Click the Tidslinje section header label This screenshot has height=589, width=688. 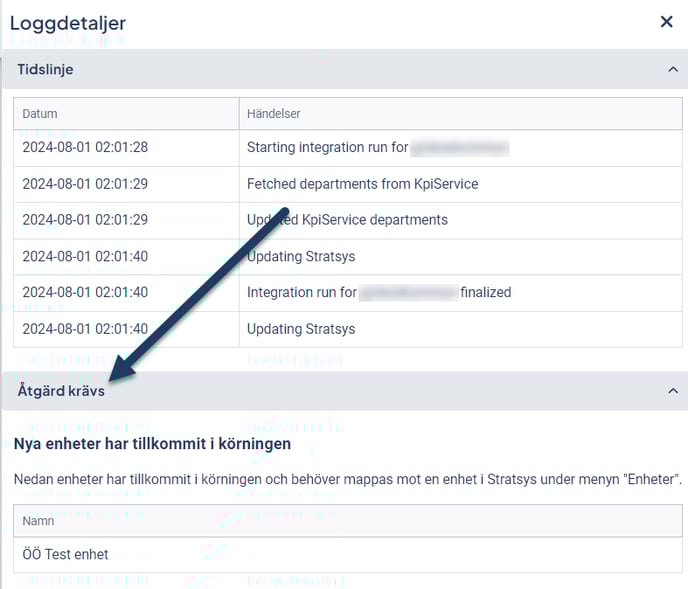pos(45,70)
